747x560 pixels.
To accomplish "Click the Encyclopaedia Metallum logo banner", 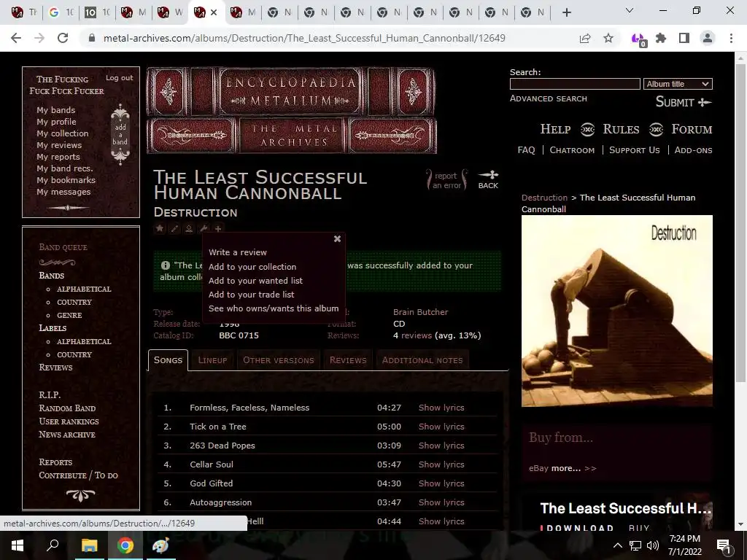I will pos(292,111).
